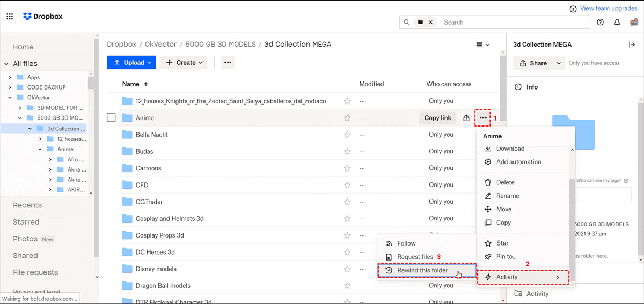Open Activity section in the details panel
This screenshot has height=304, width=644.
(x=537, y=294)
